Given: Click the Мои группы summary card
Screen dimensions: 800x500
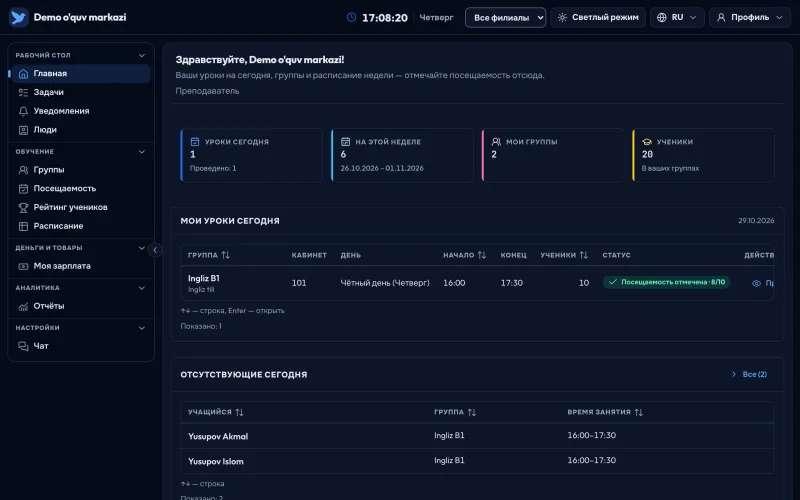Looking at the screenshot, I should pyautogui.click(x=553, y=155).
